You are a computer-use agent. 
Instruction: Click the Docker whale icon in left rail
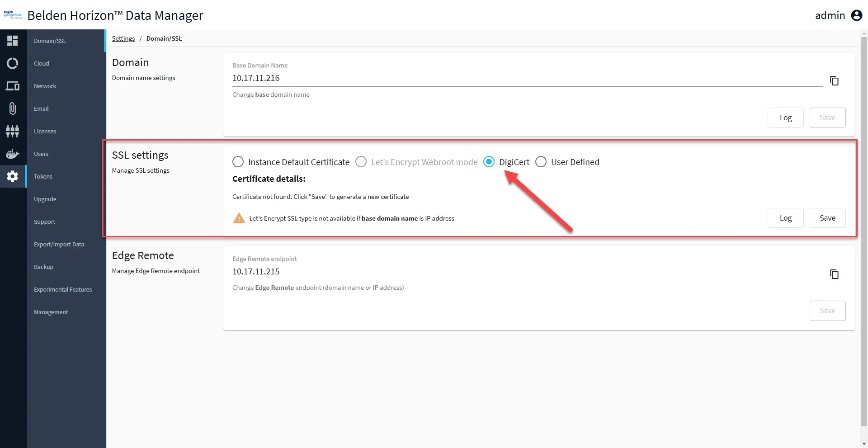13,154
